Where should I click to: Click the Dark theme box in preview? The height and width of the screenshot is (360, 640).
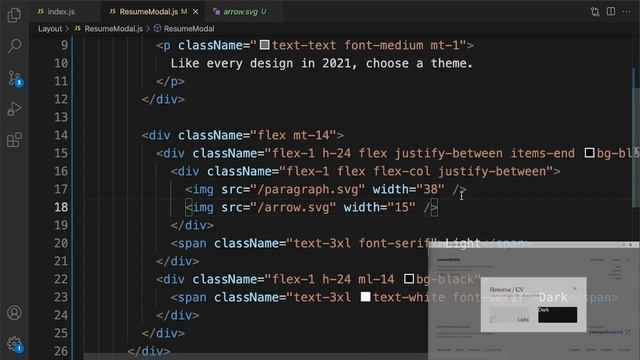558,315
